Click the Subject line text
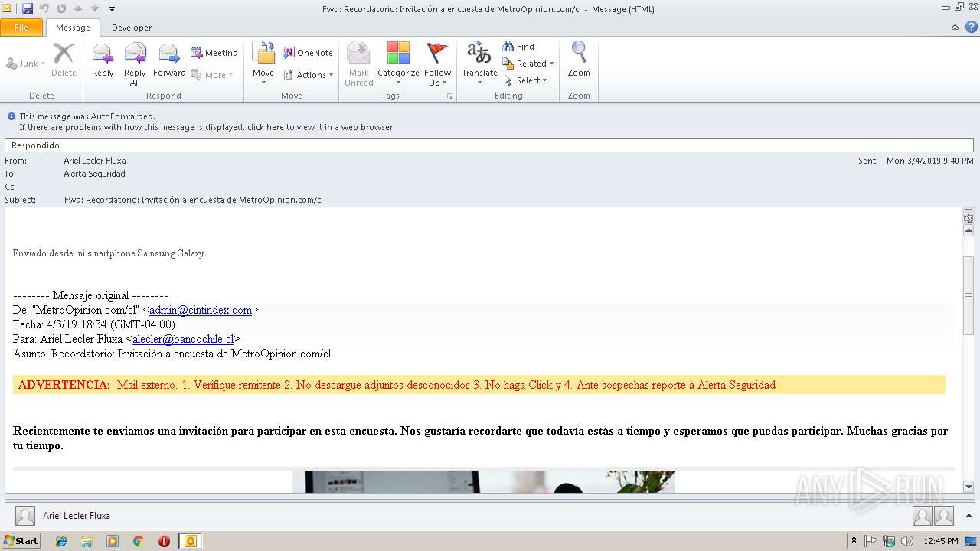 tap(194, 200)
